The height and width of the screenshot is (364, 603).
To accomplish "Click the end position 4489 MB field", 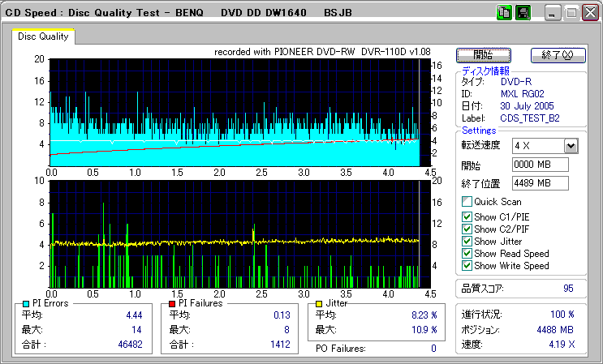I will click(541, 183).
